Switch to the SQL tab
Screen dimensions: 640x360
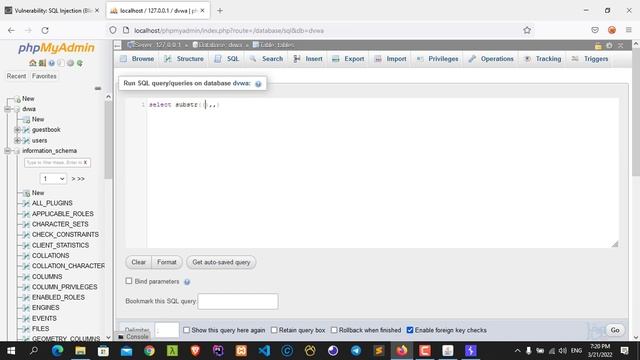pyautogui.click(x=227, y=59)
